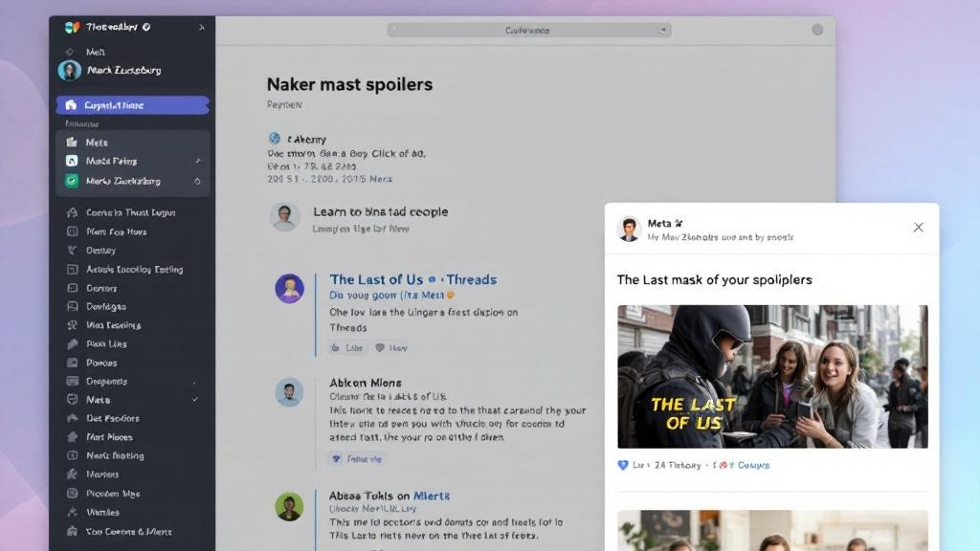Click the 'The Last mask of your spoliplers' popup title
Image resolution: width=980 pixels, height=551 pixels.
(714, 280)
